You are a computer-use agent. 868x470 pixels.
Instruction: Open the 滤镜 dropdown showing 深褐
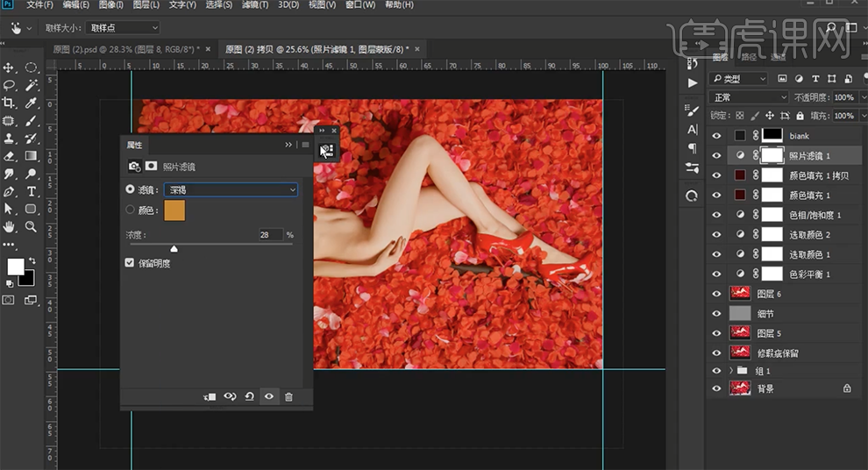(x=231, y=189)
